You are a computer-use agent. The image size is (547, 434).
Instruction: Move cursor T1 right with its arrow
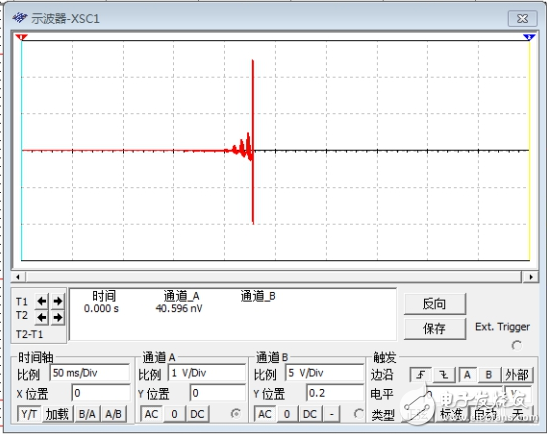58,301
